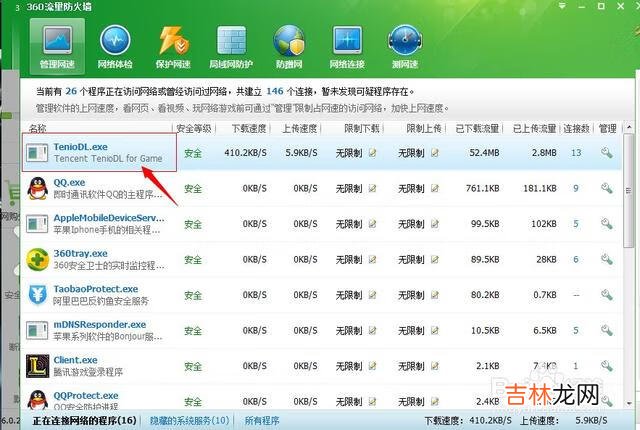Screen dimensions: 640x430
Task: Click the vertical scrollbar up arrow
Action: (x=629, y=128)
